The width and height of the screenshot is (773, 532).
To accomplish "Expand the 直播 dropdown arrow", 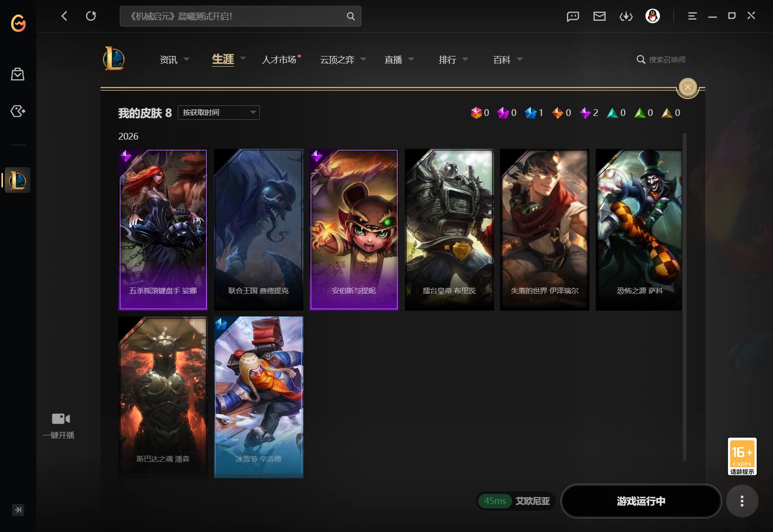I will point(411,59).
